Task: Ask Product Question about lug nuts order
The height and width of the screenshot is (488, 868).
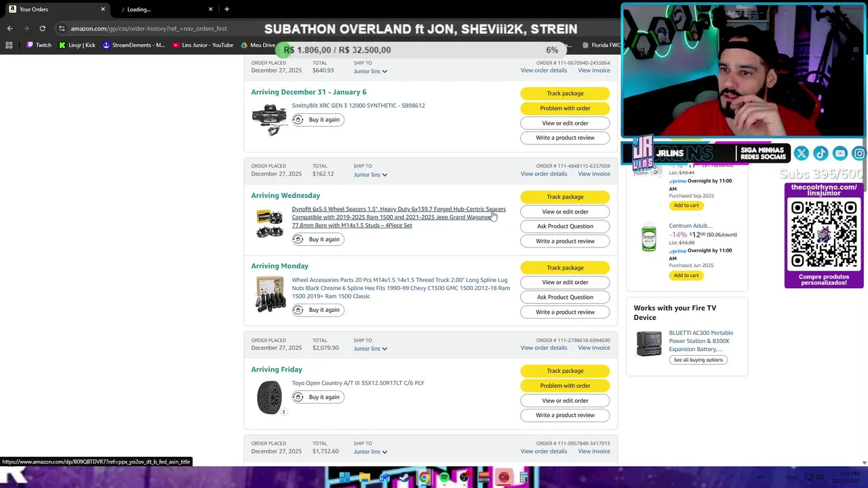Action: tap(565, 297)
